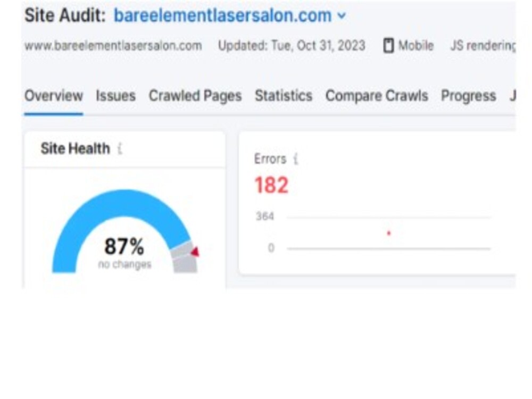Click the chevron next to the domain name
This screenshot has width=532, height=399.
tap(342, 16)
